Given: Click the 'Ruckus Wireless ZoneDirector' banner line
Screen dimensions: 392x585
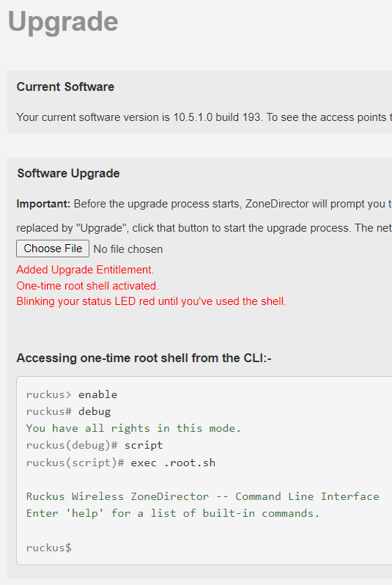Looking at the screenshot, I should [202, 496].
